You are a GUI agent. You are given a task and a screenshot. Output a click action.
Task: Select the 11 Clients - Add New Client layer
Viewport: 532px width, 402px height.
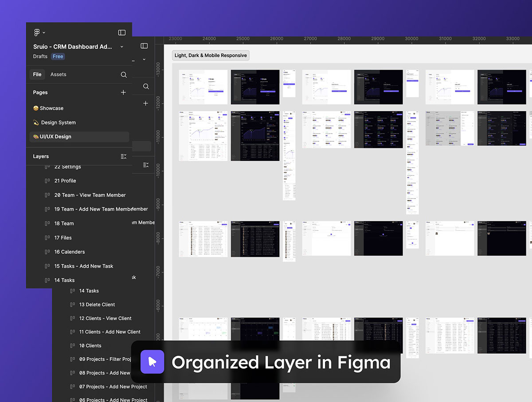click(x=110, y=332)
